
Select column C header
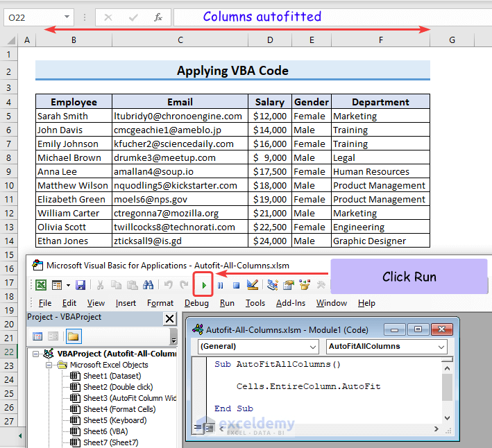[x=180, y=40]
